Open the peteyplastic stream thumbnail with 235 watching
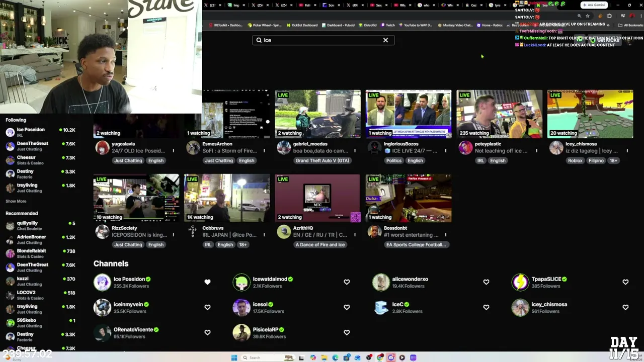 499,114
